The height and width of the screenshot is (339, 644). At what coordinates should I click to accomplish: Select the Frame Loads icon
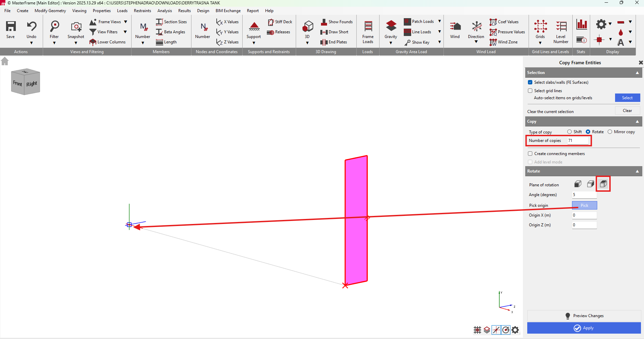[368, 27]
